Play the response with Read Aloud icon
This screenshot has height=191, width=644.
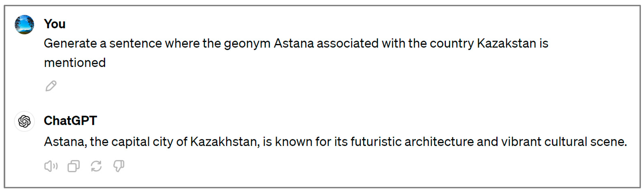click(x=51, y=166)
